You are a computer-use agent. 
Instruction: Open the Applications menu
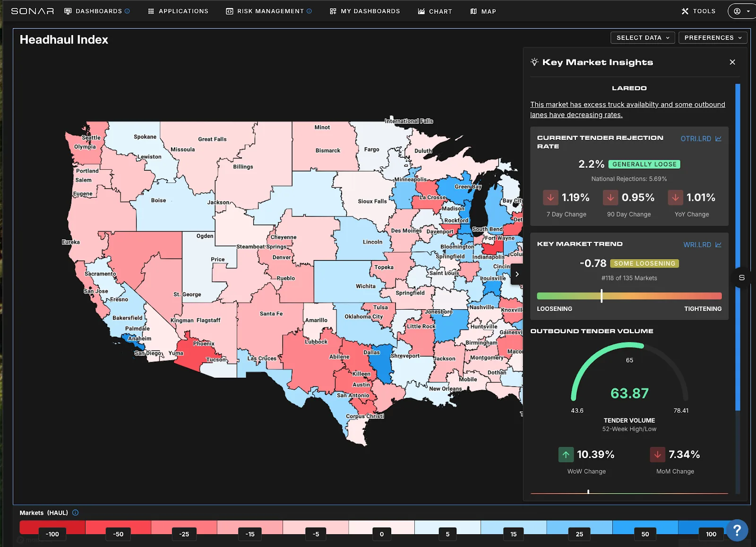tap(178, 11)
